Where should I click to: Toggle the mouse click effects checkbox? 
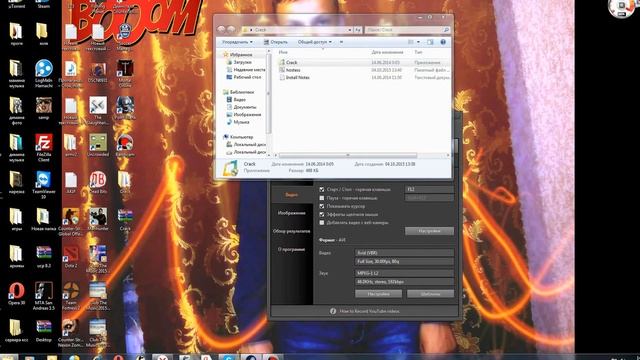[322, 214]
